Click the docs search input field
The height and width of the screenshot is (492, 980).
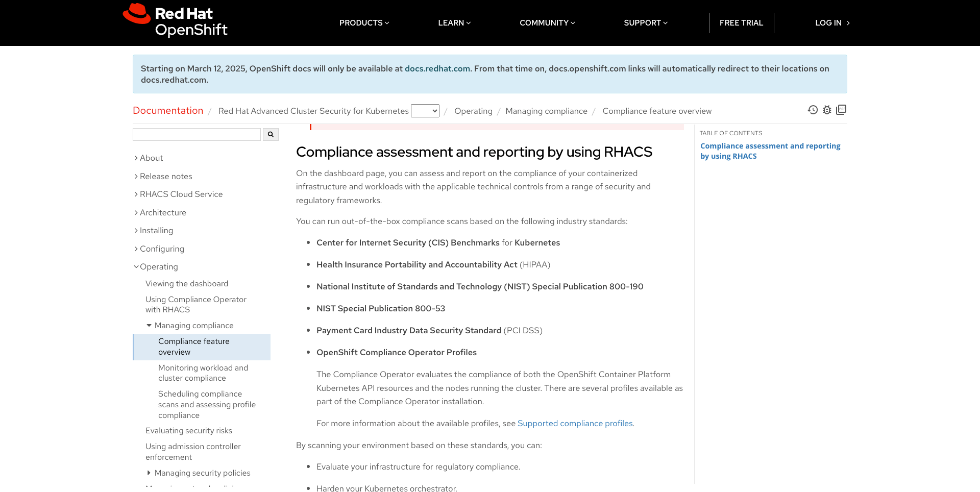point(197,134)
